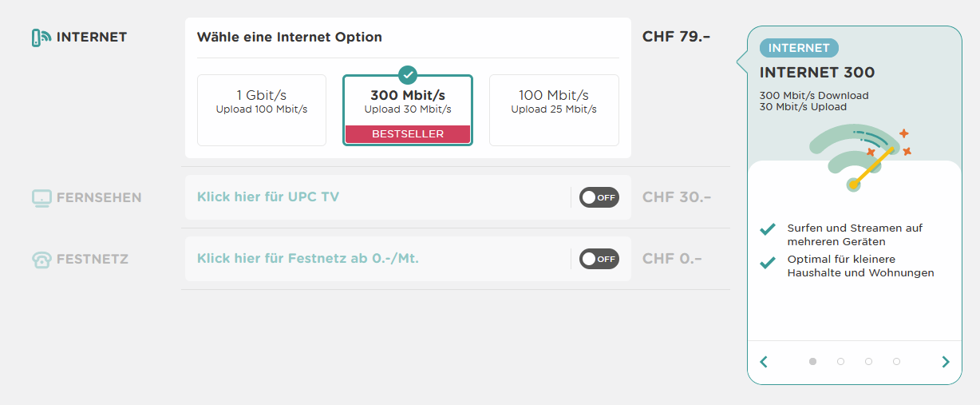Expand "Klick hier für UPC TV"

(x=268, y=197)
